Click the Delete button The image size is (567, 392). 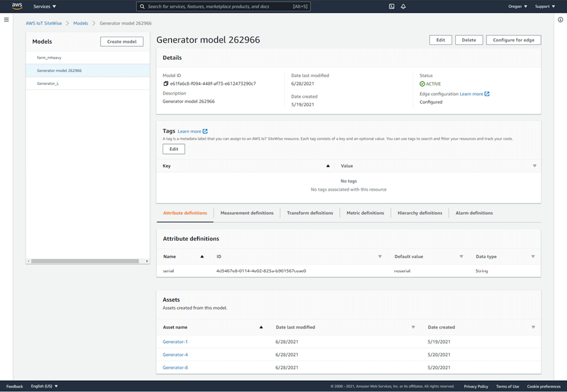pyautogui.click(x=469, y=40)
